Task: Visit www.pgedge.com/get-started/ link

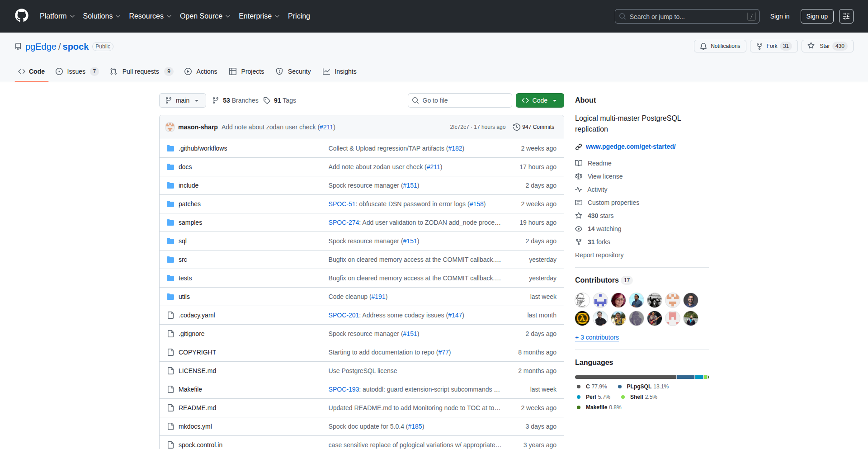Action: point(631,147)
